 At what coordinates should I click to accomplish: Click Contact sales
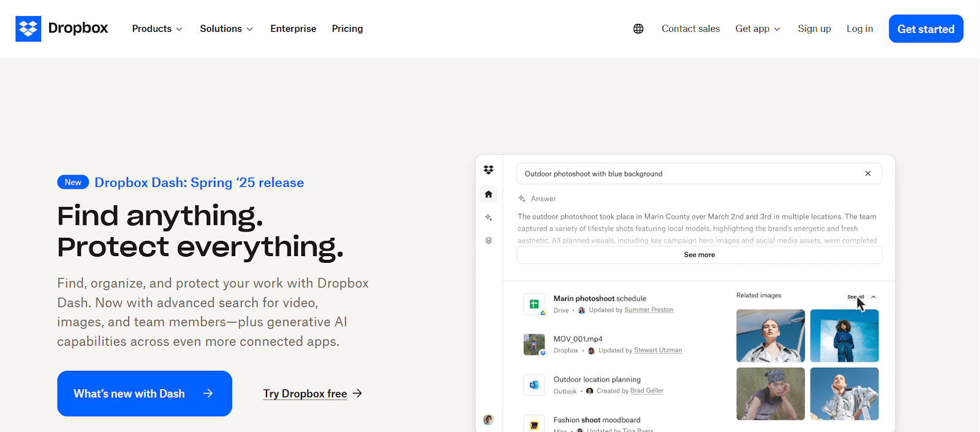(690, 29)
